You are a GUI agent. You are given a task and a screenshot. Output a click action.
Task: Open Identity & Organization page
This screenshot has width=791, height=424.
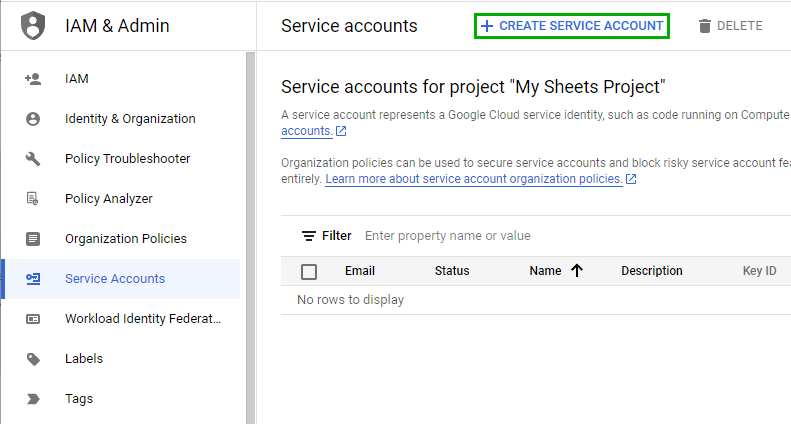[130, 119]
